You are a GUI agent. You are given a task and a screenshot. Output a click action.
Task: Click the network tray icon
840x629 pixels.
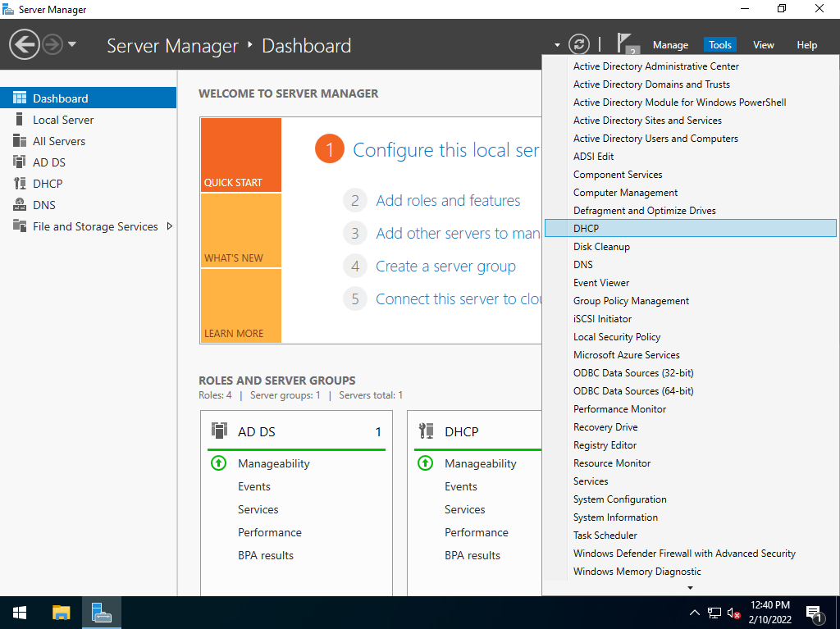pyautogui.click(x=714, y=613)
